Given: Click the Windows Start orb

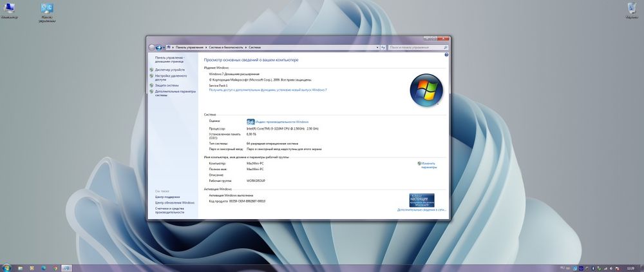Looking at the screenshot, I should click(x=6, y=268).
